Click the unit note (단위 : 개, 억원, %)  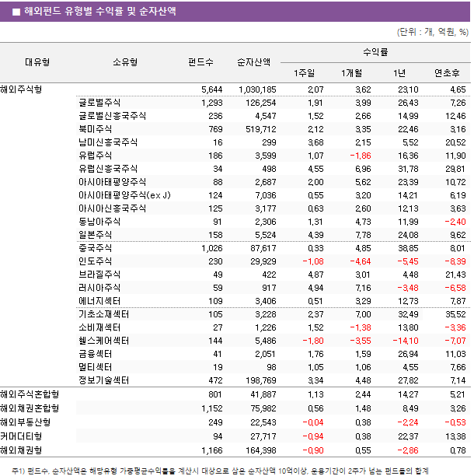click(433, 32)
